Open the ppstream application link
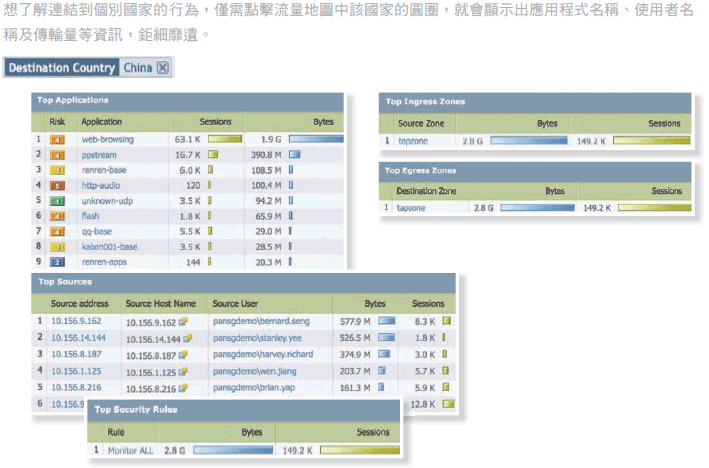Screen dimensions: 709x468 [99, 155]
